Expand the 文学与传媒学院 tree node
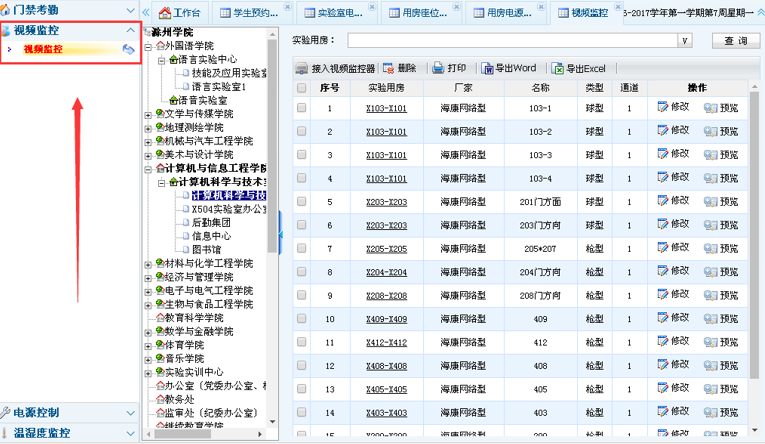 149,115
